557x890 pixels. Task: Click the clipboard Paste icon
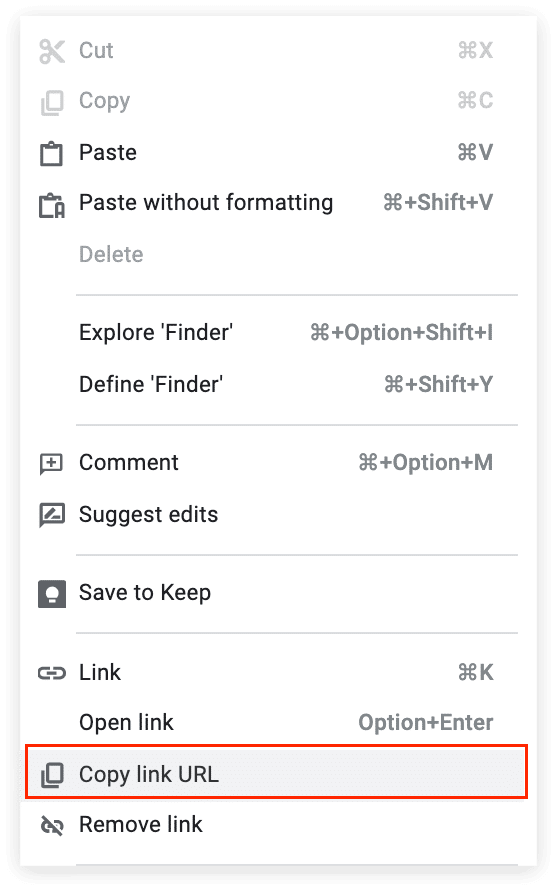tap(52, 153)
